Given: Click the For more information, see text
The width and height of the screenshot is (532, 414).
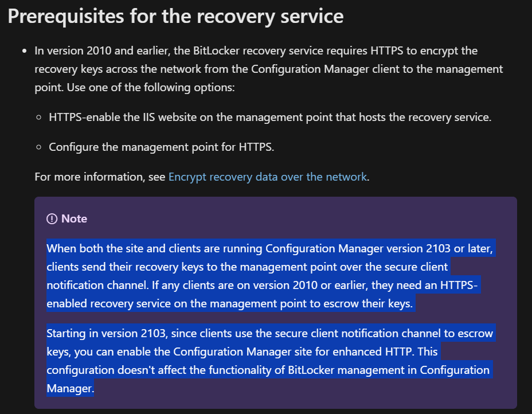Looking at the screenshot, I should [100, 177].
